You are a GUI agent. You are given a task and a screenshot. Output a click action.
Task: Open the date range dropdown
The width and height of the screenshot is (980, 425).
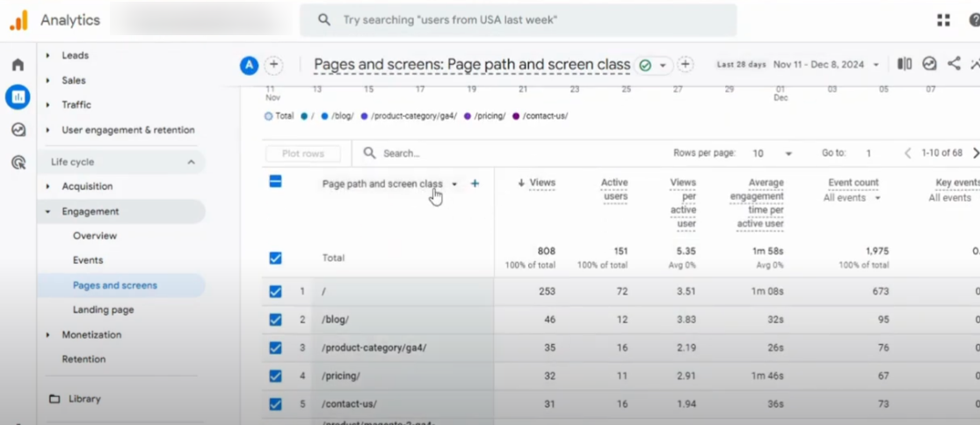pos(875,64)
